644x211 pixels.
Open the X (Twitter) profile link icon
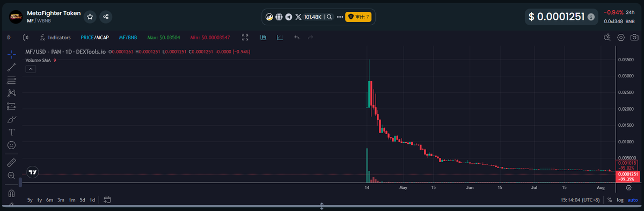coord(298,17)
